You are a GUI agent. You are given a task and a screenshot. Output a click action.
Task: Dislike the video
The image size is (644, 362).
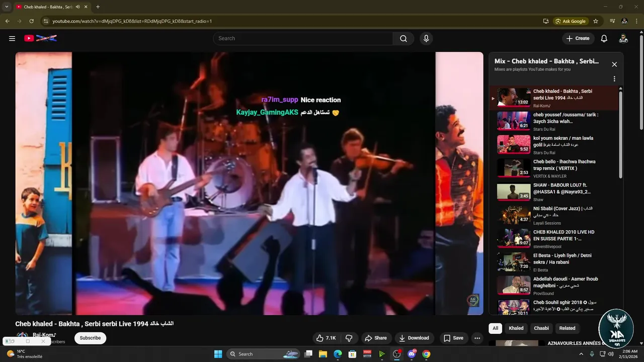(349, 338)
